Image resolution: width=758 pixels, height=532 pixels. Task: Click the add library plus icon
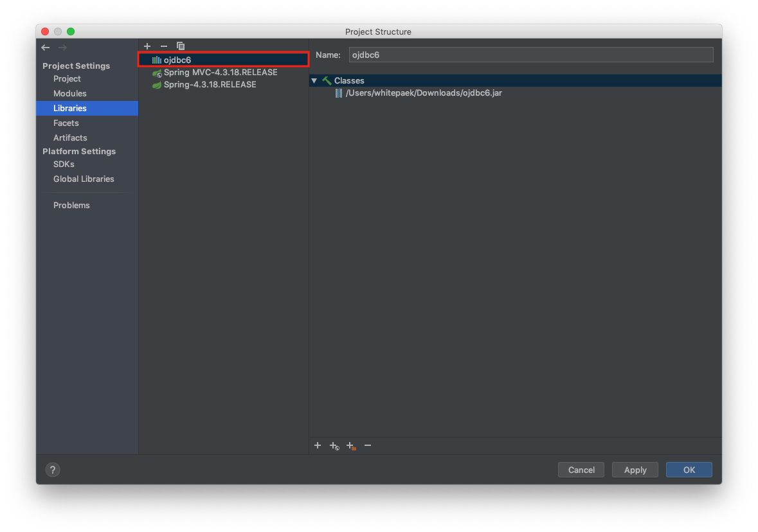tap(147, 46)
